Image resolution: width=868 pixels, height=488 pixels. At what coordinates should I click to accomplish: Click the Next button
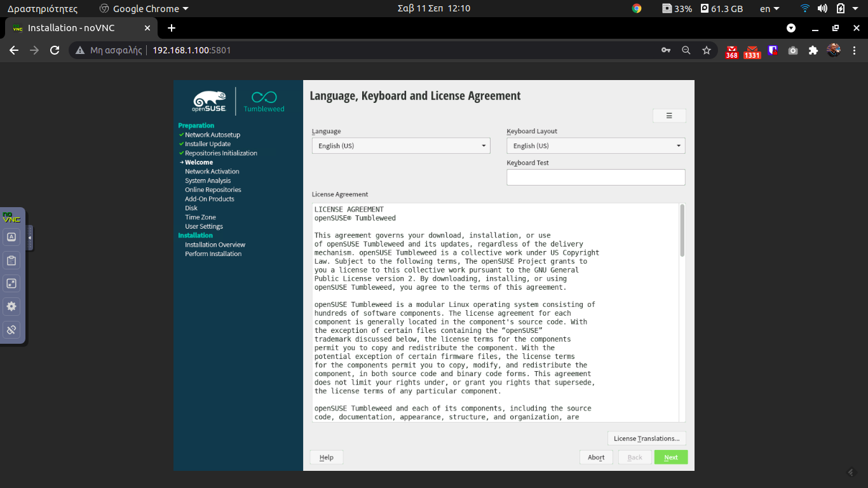pos(671,457)
